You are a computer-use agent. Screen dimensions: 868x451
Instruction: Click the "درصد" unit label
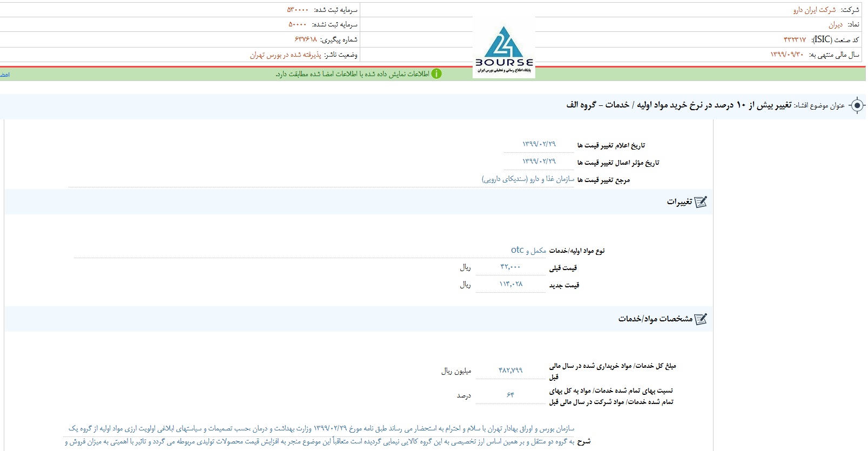pos(464,395)
